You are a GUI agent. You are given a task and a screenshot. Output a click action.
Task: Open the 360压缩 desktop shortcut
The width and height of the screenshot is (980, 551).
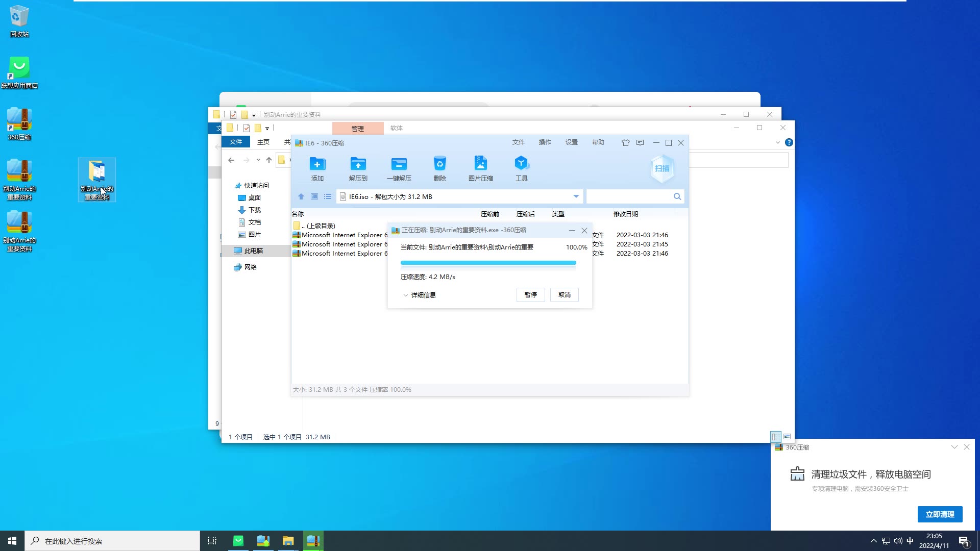[19, 124]
